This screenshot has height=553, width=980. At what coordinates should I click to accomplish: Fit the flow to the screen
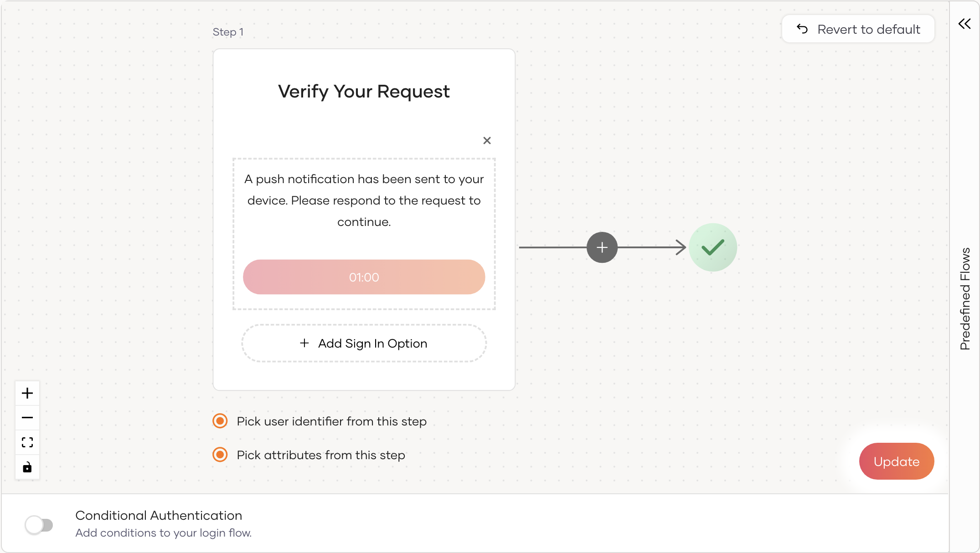[x=27, y=442]
